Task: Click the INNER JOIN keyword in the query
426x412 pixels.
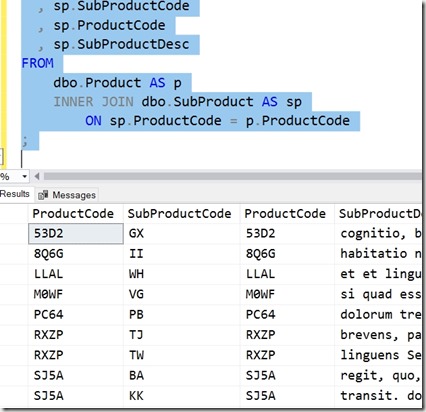Action: (93, 102)
